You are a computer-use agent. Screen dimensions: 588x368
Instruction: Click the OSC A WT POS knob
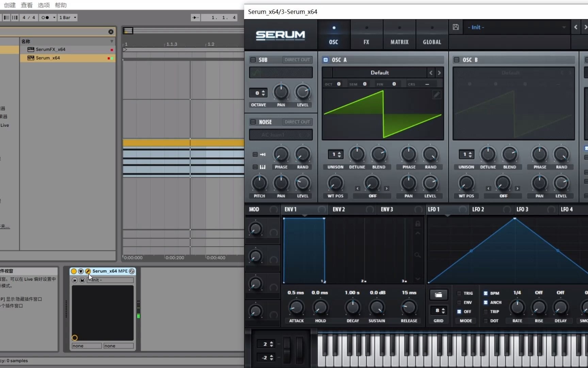coord(336,183)
